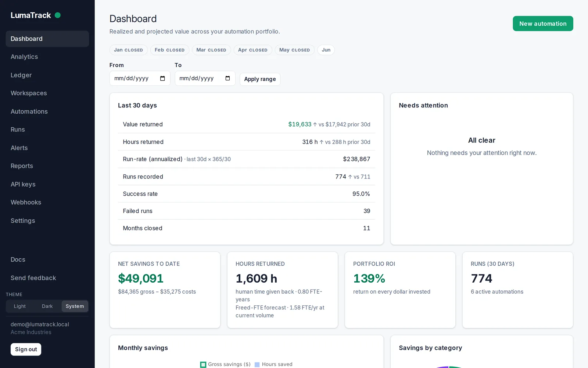Toggle Hours saved legend swatch
The height and width of the screenshot is (368, 588).
(257, 364)
